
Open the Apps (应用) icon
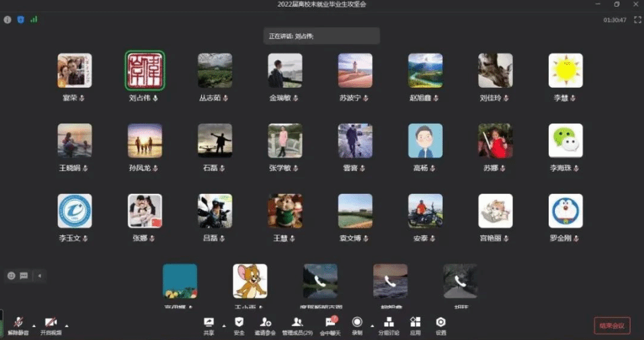point(415,322)
